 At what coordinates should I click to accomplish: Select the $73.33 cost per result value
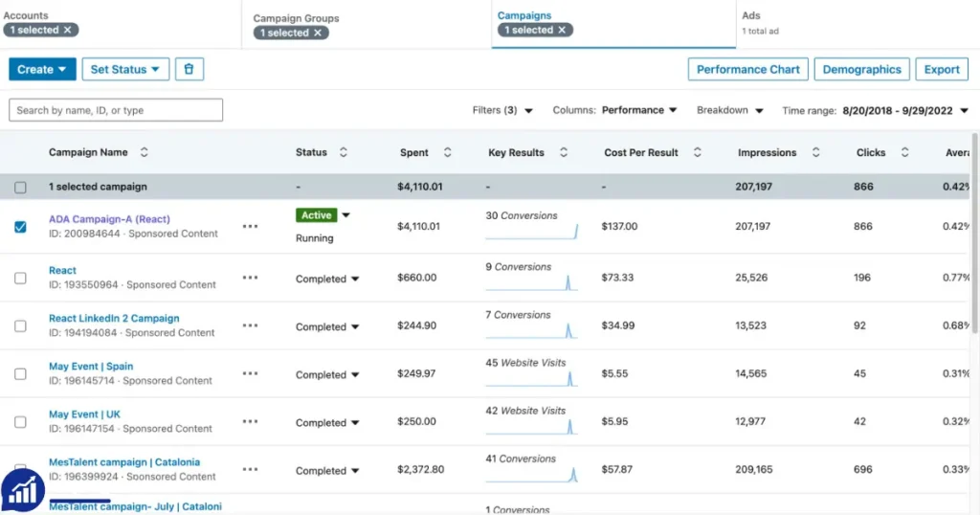(617, 278)
